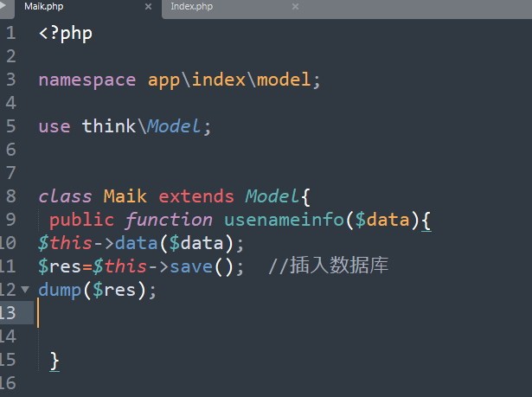
Task: Click 'Model' after extends on line 8
Action: (272, 196)
